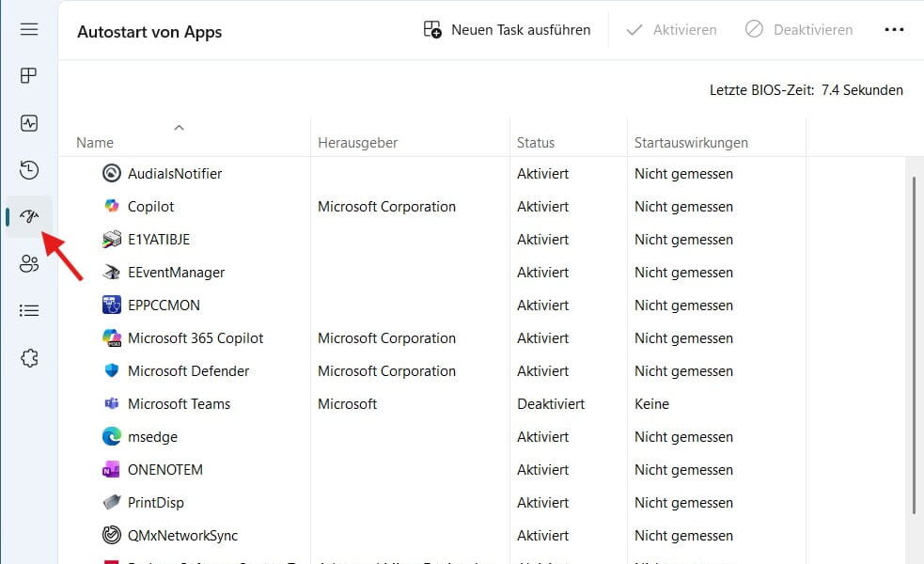
Task: Select the EPPCCMON entry name
Action: click(x=164, y=305)
